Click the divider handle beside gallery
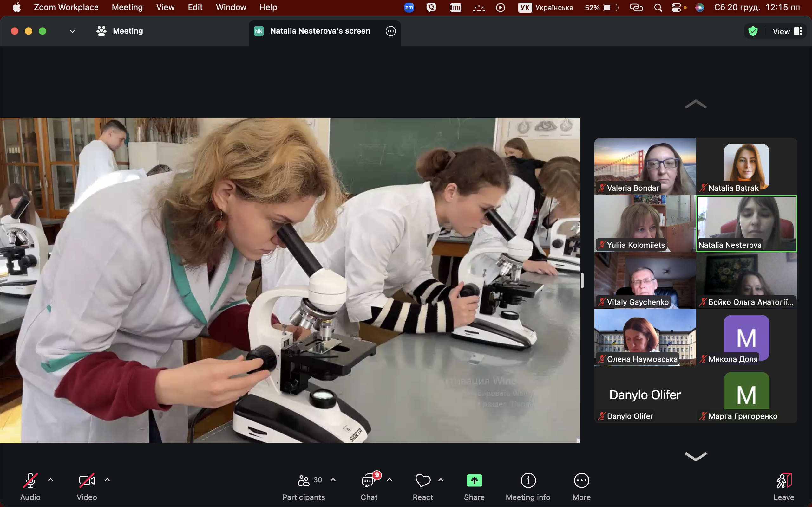Screen dimensions: 812x507 582,280
